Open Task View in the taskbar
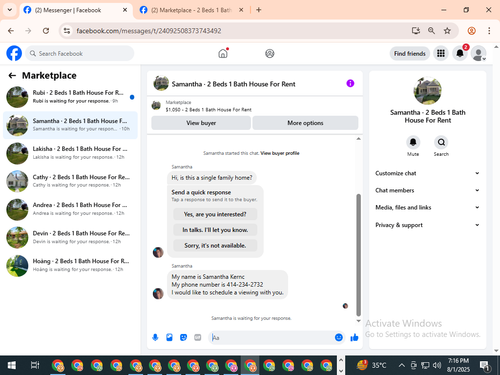 (35, 366)
